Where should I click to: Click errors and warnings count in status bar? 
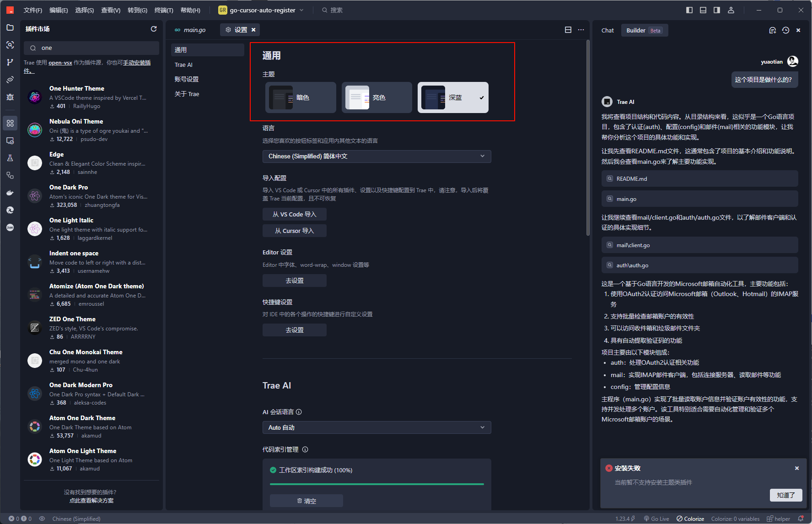point(20,519)
